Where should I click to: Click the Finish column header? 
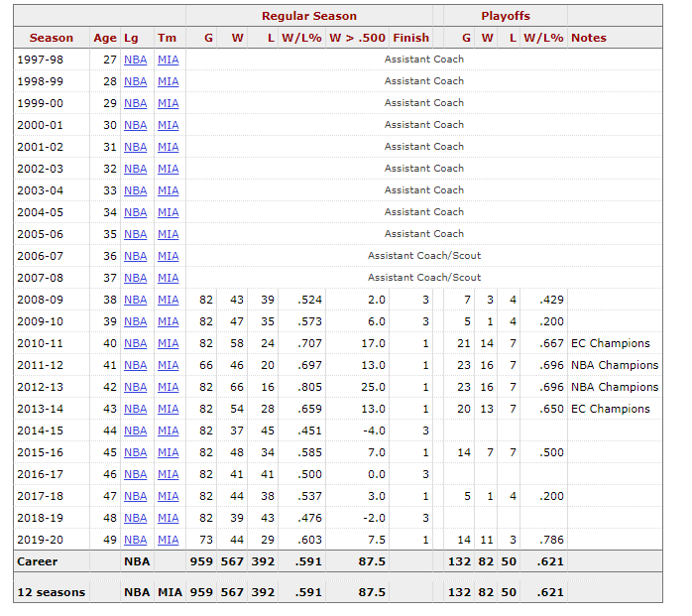click(410, 38)
